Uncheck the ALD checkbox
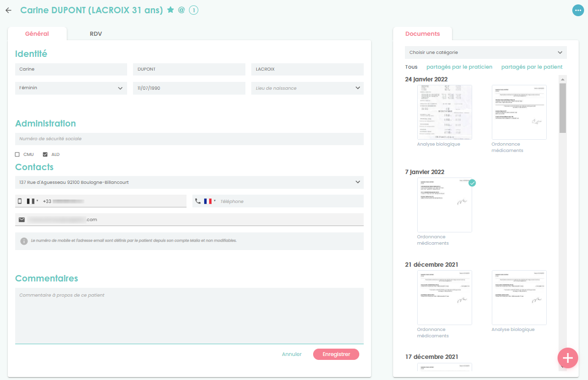Image resolution: width=588 pixels, height=380 pixels. point(45,154)
